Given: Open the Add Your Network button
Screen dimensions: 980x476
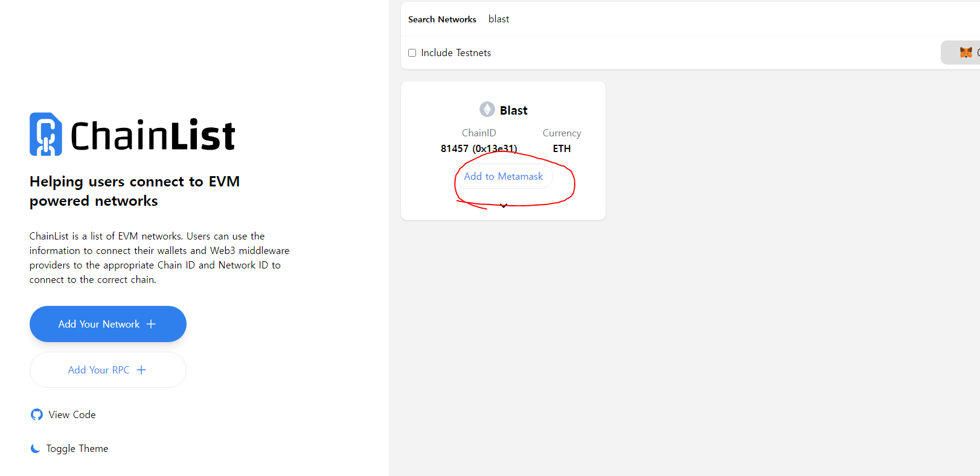Looking at the screenshot, I should pyautogui.click(x=108, y=324).
